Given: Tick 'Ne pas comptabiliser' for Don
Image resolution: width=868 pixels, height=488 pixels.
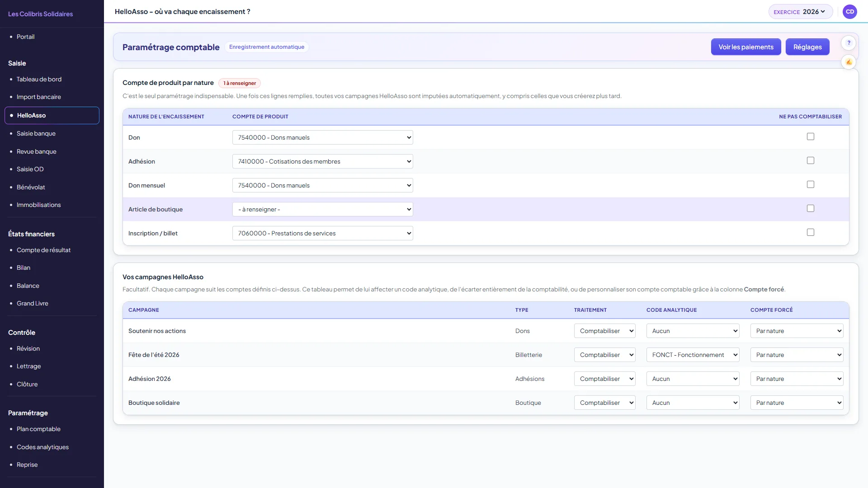Looking at the screenshot, I should pyautogui.click(x=811, y=136).
